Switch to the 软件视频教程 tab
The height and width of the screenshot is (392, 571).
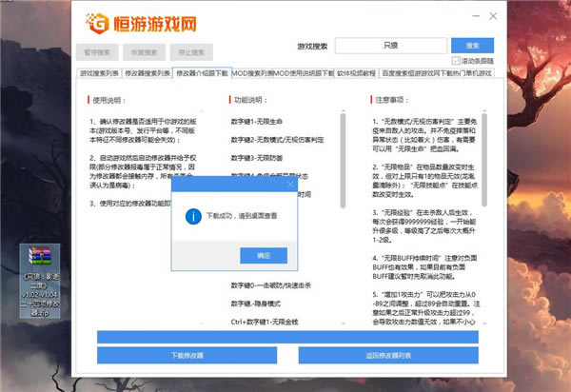coord(357,73)
